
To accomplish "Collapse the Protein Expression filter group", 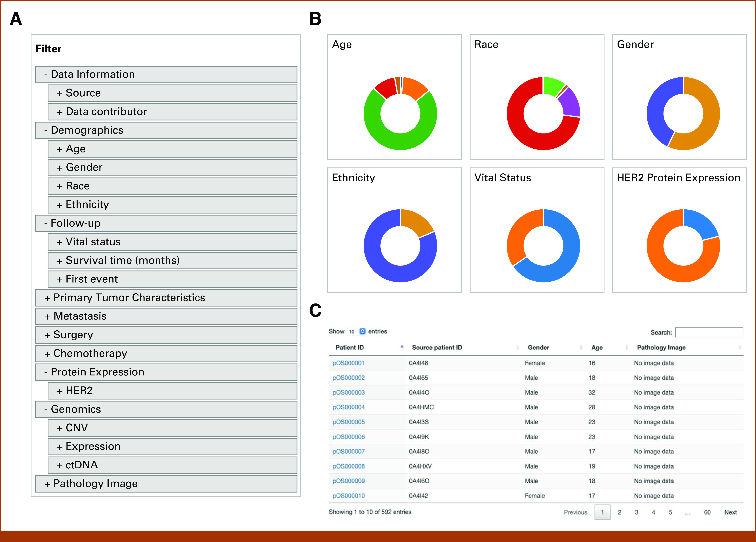I will click(x=166, y=372).
